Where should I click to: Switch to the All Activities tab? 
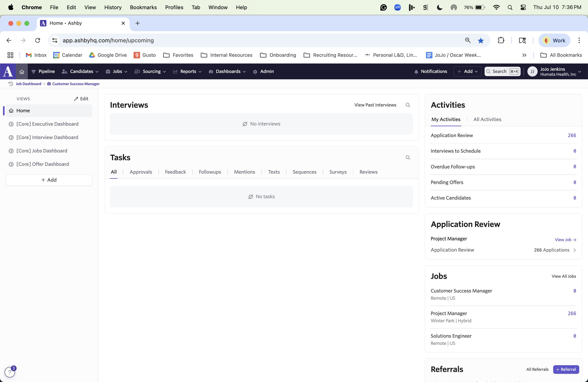(487, 119)
